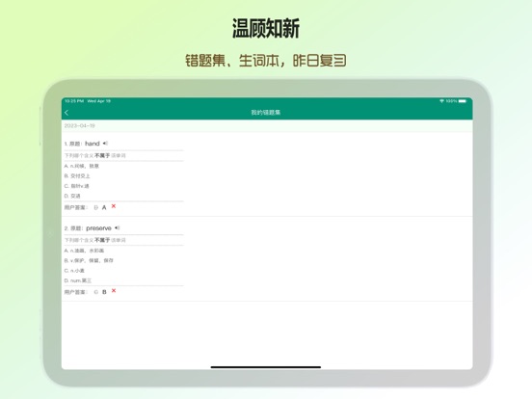532x399 pixels.
Task: Choose option B under hand question
Action: click(77, 176)
